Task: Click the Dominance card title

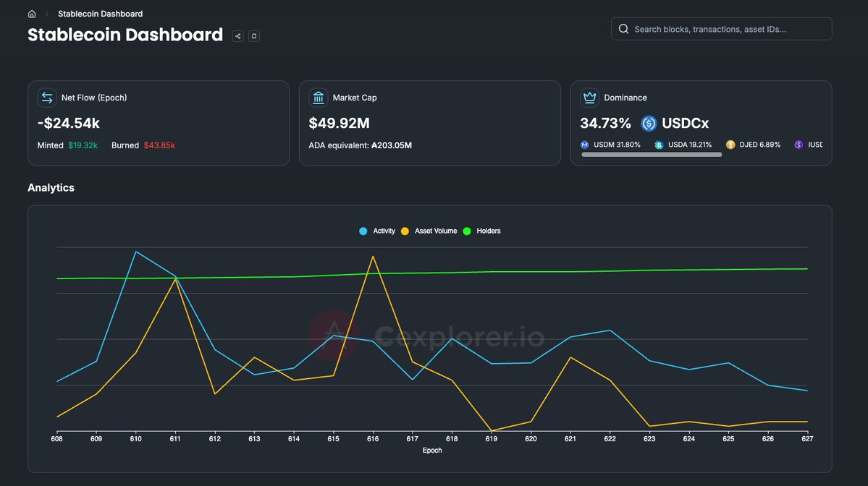Action: click(x=625, y=98)
